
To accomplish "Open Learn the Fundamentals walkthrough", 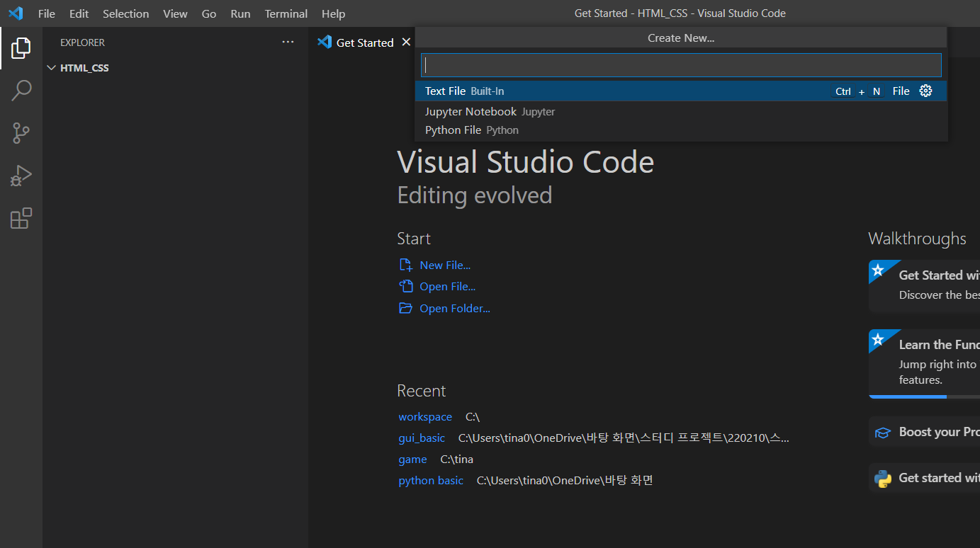I will (924, 364).
